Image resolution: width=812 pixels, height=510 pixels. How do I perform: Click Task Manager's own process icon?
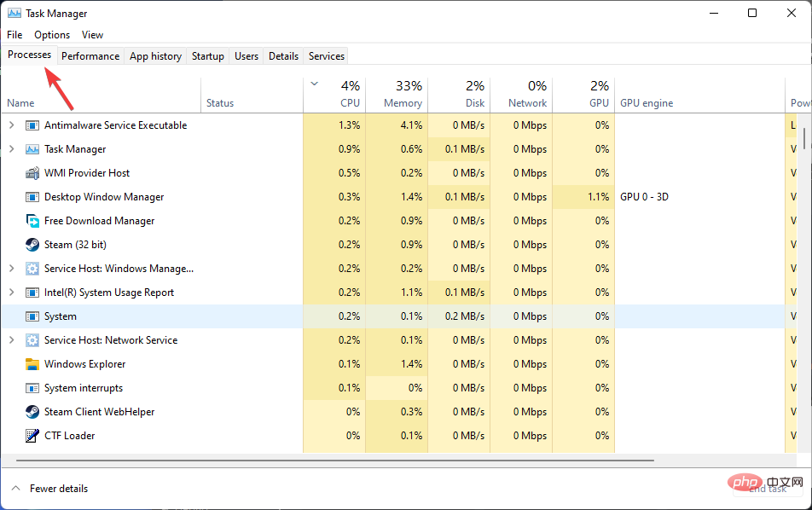(32, 148)
